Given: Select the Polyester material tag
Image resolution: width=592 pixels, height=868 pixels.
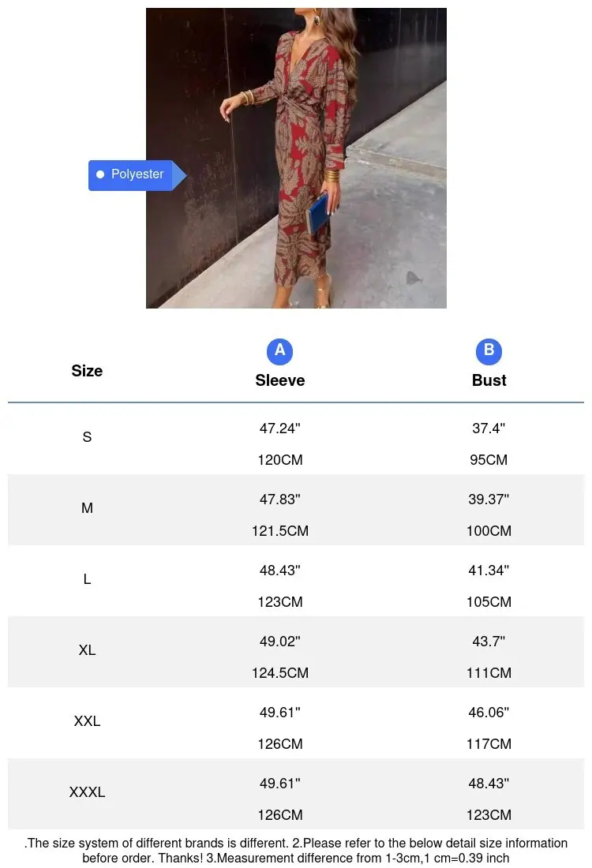Looking at the screenshot, I should (137, 175).
